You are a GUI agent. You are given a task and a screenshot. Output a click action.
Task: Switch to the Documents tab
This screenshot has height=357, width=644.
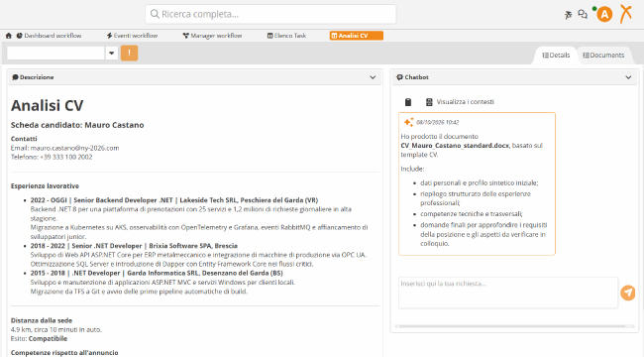pyautogui.click(x=603, y=56)
